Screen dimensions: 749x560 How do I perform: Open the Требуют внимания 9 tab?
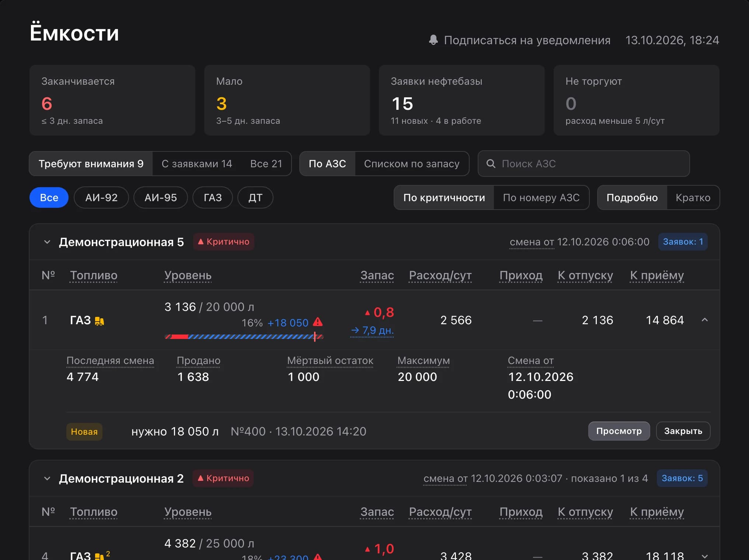(91, 164)
